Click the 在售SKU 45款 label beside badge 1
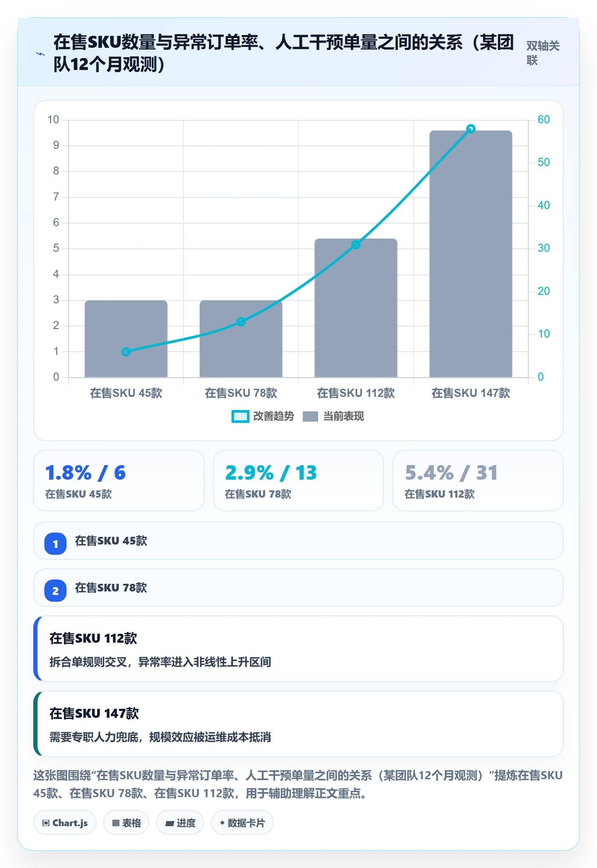The height and width of the screenshot is (868, 597). [x=111, y=541]
